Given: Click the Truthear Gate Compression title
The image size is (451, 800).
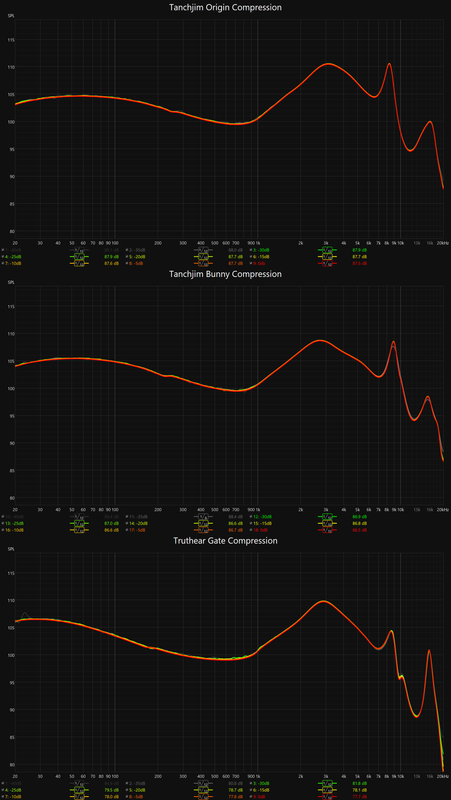Looking at the screenshot, I should click(x=226, y=540).
